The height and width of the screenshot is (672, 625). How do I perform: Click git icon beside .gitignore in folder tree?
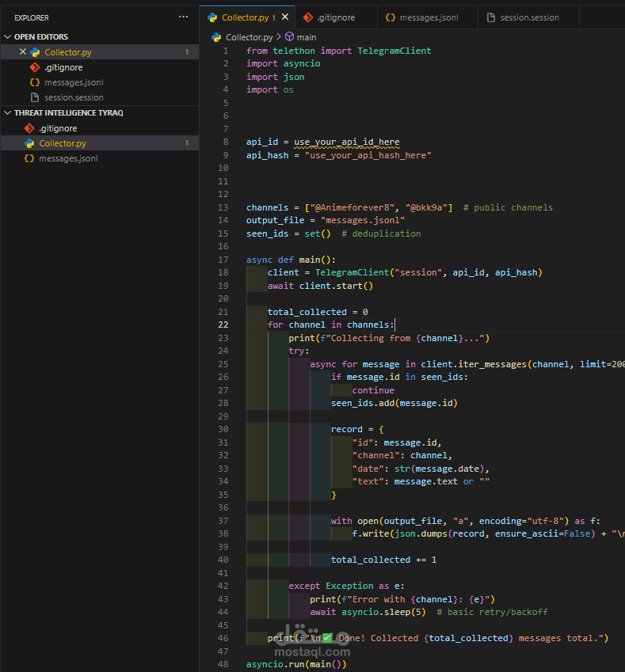click(x=29, y=128)
